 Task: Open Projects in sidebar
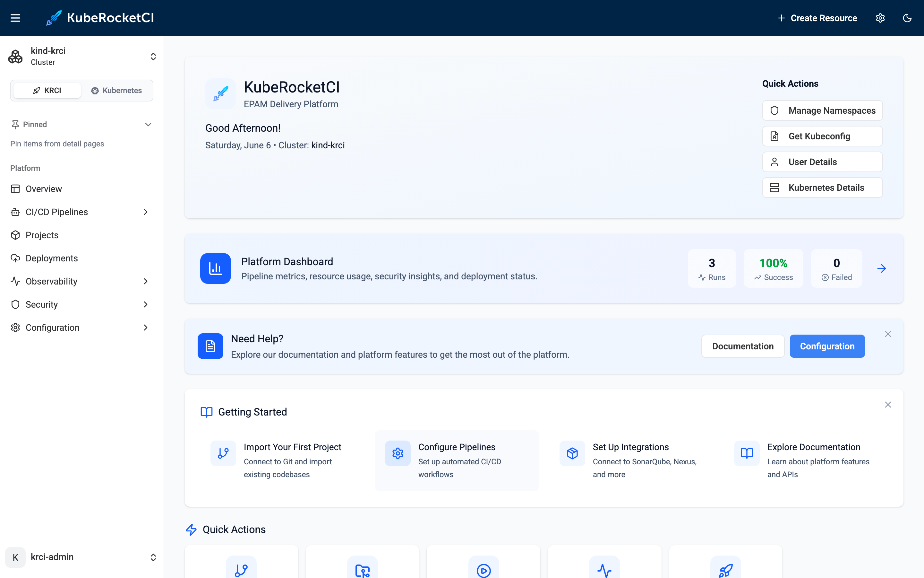(x=82, y=235)
